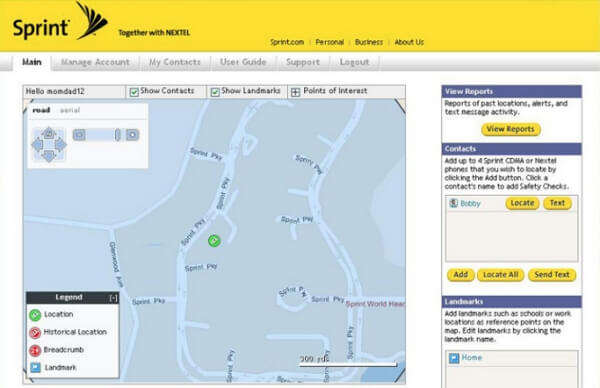Switch map to aerial view
Screen dimensions: 600x388
[x=70, y=110]
